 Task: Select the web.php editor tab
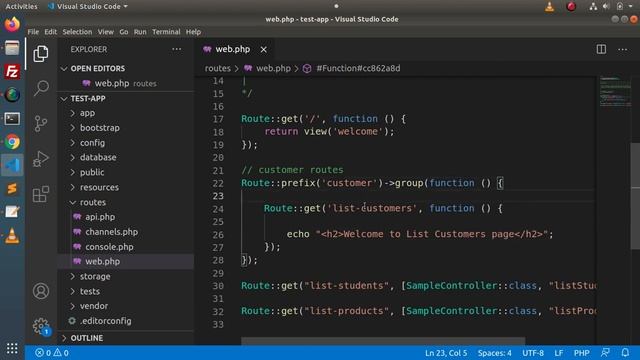tap(235, 49)
